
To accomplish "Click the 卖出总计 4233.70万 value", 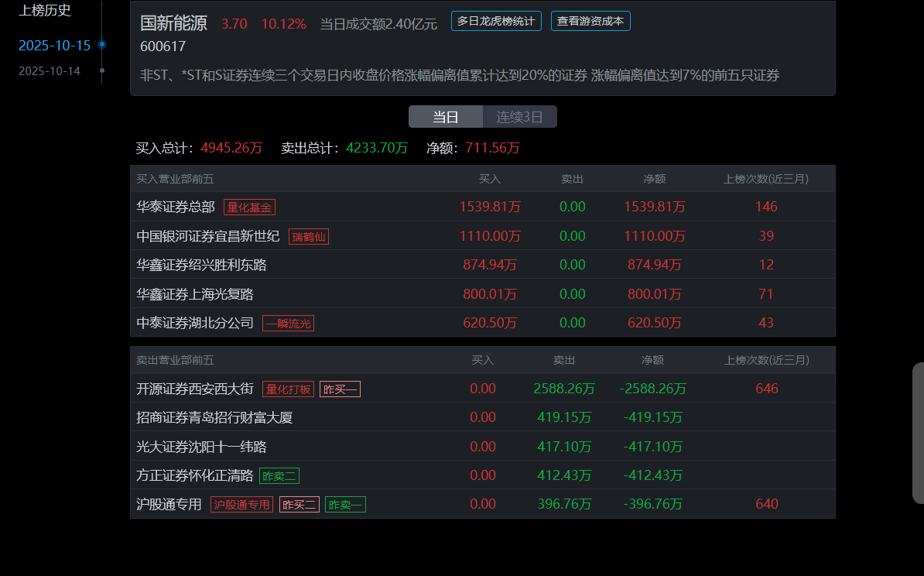I will tap(377, 149).
